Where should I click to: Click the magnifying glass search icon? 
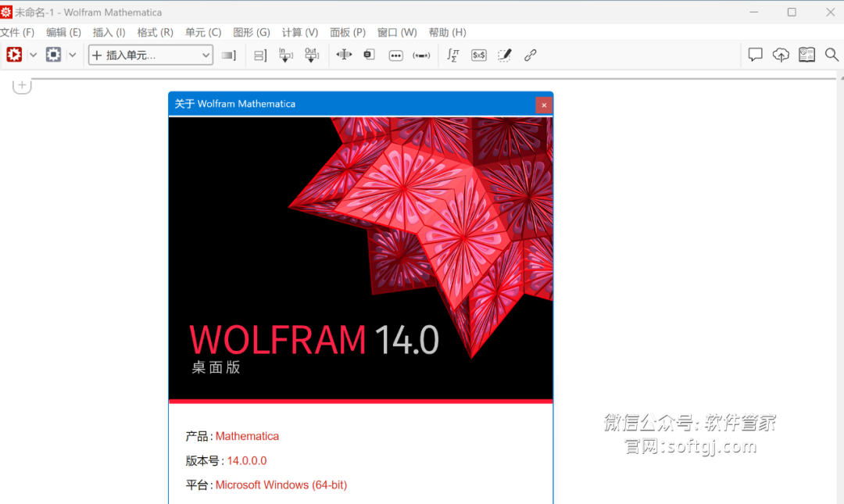pos(831,55)
